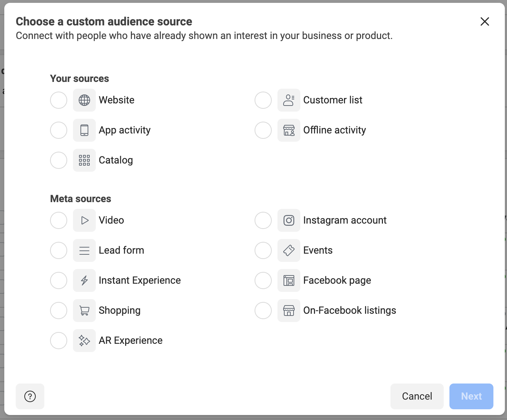
Task: Click the Lead form icon
Action: [84, 250]
